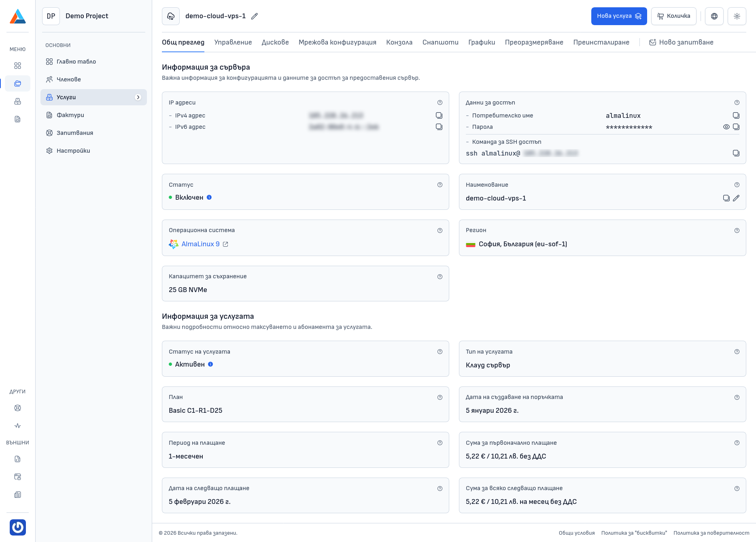Open the AlmaLinux 9 link
756x542 pixels.
click(200, 244)
